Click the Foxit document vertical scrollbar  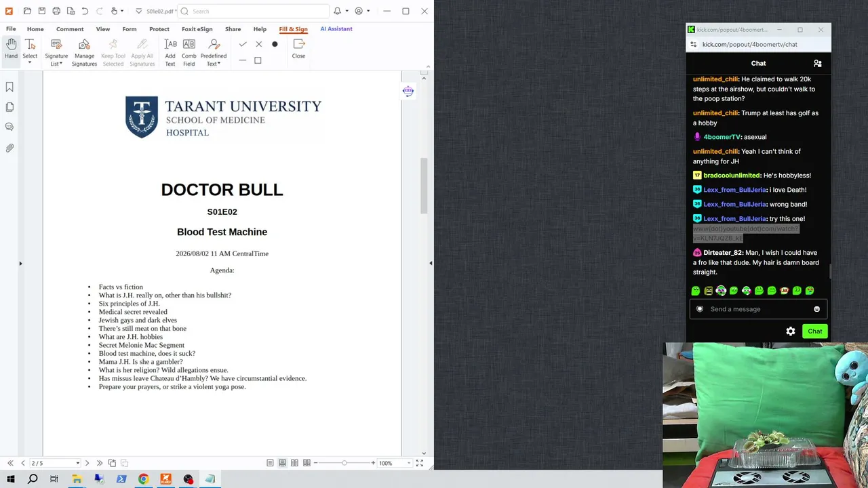pyautogui.click(x=424, y=186)
